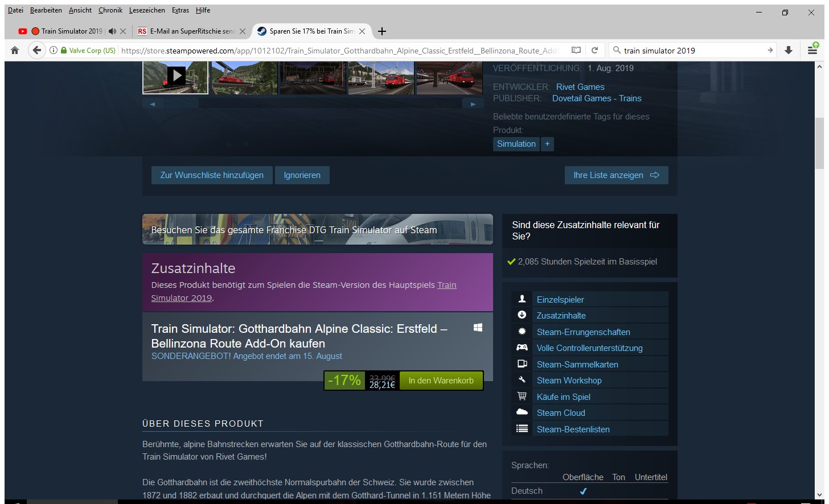This screenshot has width=829, height=504.
Task: Click the scrollbar's down arrow at the page's edge
Action: pyautogui.click(x=819, y=495)
